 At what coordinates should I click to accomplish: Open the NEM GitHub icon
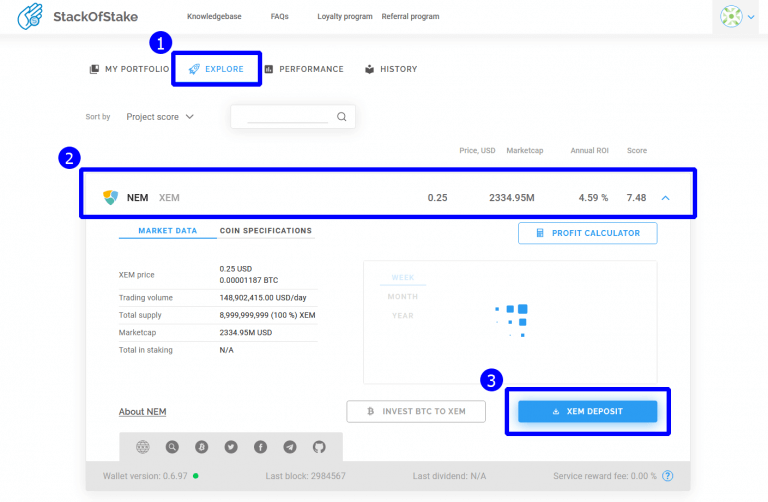pos(319,447)
